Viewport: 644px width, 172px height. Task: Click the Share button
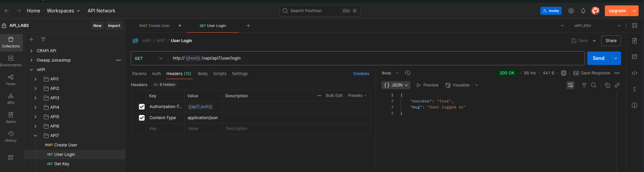611,41
